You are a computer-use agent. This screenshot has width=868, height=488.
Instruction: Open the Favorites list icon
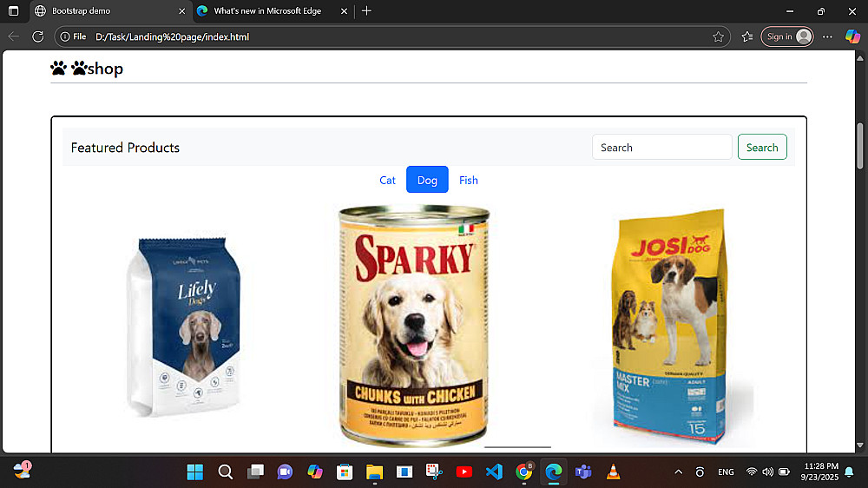(747, 36)
